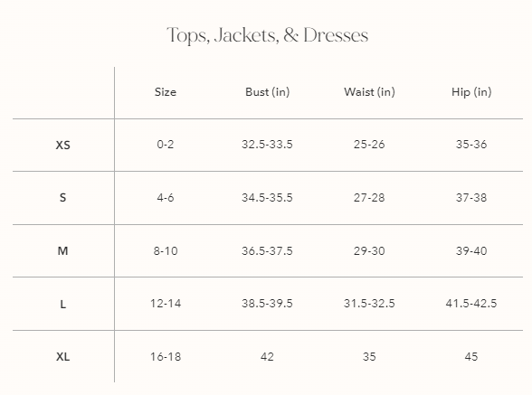The image size is (532, 395).
Task: Select the 0-2 size cell
Action: click(x=166, y=145)
